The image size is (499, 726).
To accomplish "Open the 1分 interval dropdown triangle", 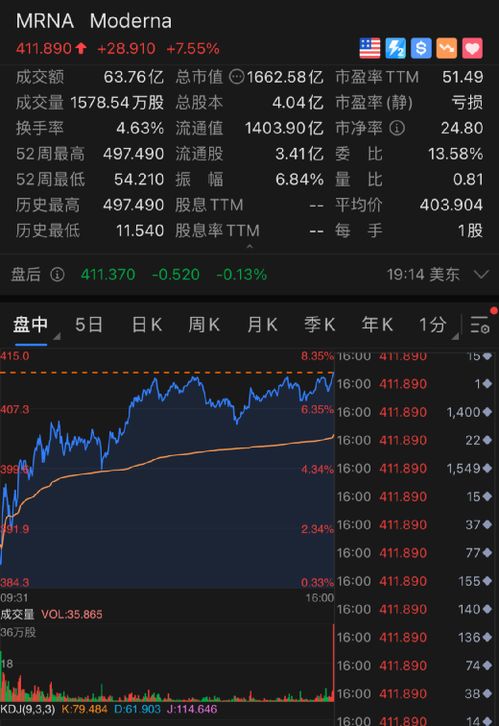I will click(455, 336).
